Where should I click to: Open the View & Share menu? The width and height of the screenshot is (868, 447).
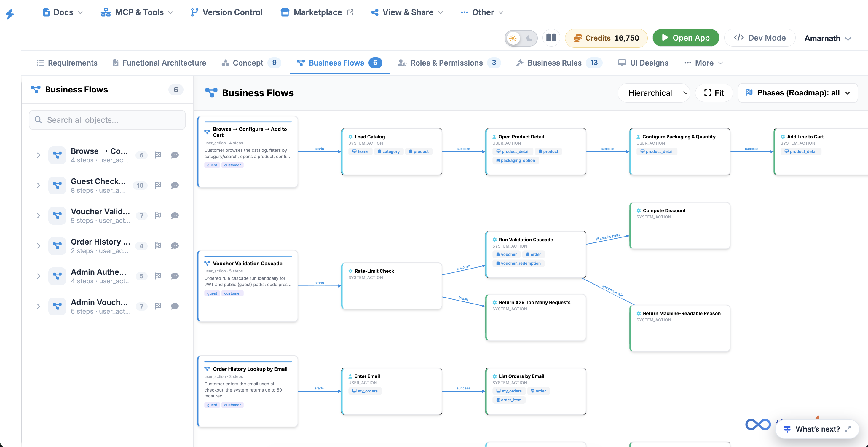click(407, 12)
